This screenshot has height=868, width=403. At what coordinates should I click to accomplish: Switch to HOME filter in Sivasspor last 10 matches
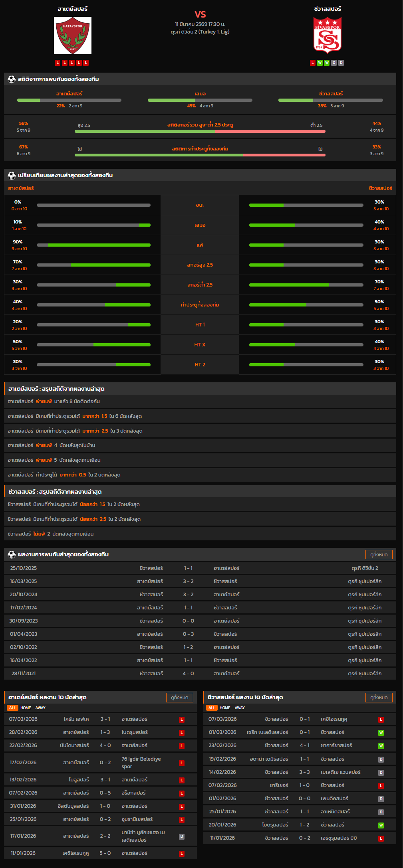pyautogui.click(x=225, y=708)
